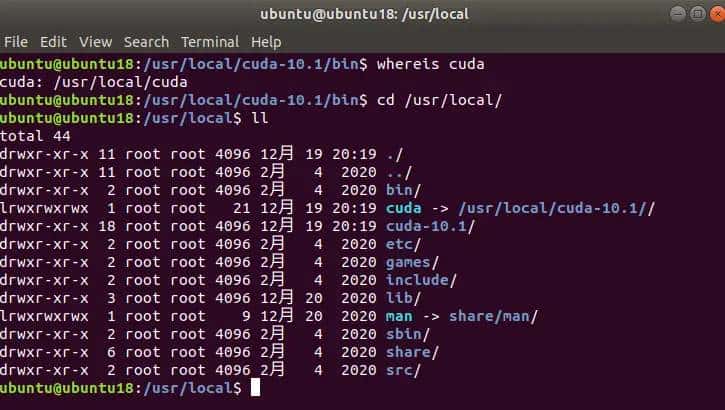Click the 'cuda-10.1/' directory name
The image size is (725, 410).
point(430,226)
